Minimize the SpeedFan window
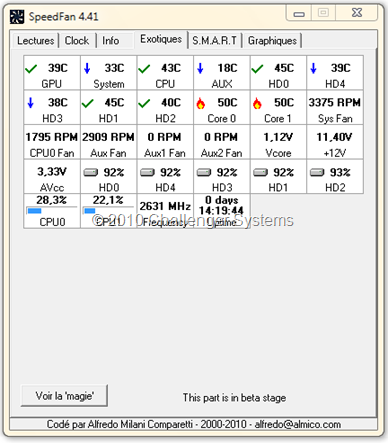The width and height of the screenshot is (388, 443). coord(299,14)
